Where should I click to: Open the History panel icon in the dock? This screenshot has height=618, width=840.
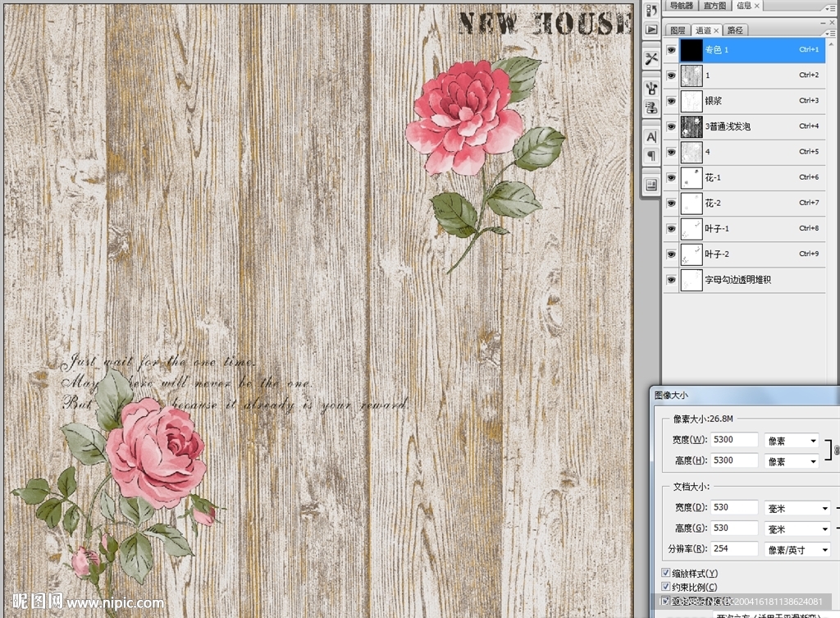[x=651, y=11]
